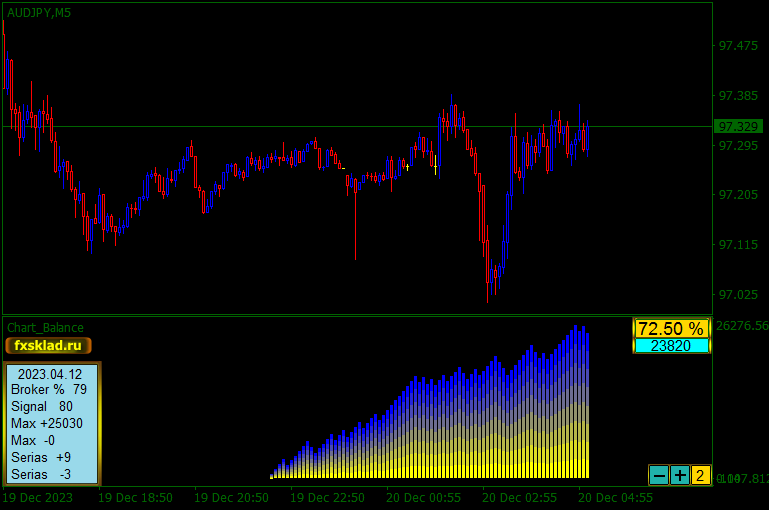Click the 97.205 price scale label

tap(738, 195)
